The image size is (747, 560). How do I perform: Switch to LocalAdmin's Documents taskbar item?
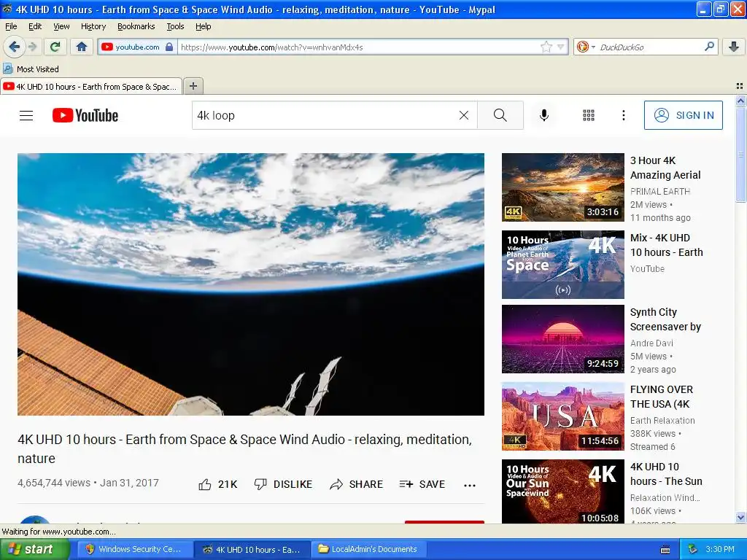[368, 549]
